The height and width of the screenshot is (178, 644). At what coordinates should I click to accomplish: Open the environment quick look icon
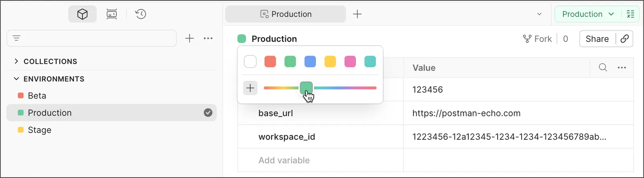point(630,14)
